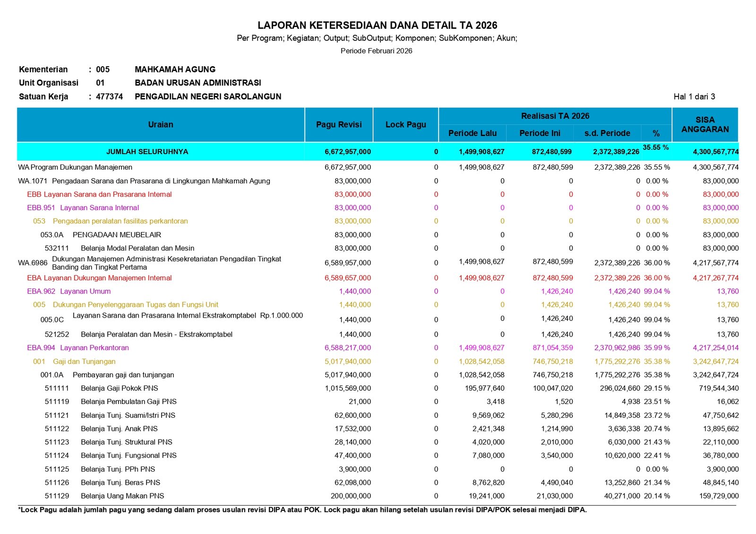Image resolution: width=756 pixels, height=534 pixels.
Task: Select the 053.0A PENGADAAN MEUBELAIR row
Action: [101, 235]
